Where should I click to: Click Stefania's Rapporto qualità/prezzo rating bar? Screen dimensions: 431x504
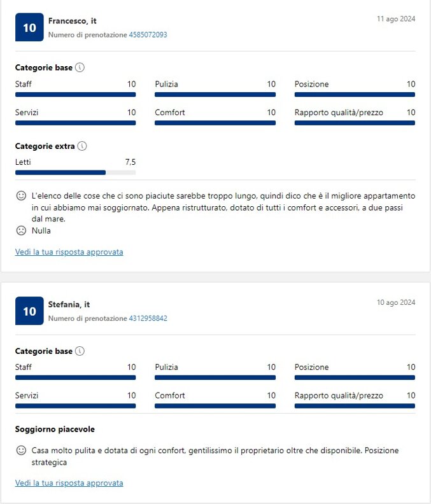pos(355,405)
